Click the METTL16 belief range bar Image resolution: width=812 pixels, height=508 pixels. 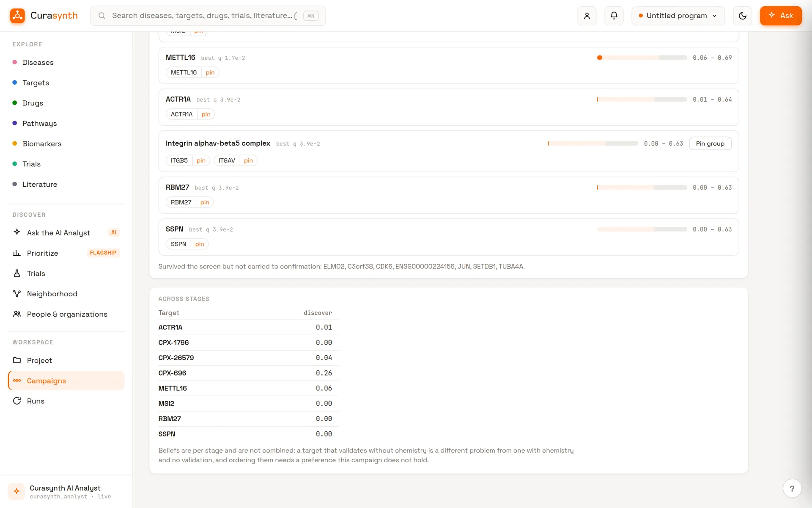642,58
